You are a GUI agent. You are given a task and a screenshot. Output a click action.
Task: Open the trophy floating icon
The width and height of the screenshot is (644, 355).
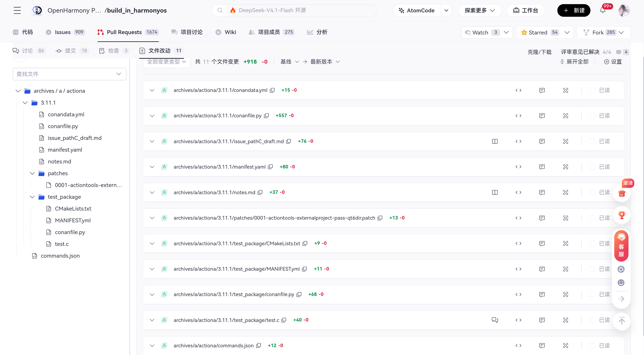[622, 215]
